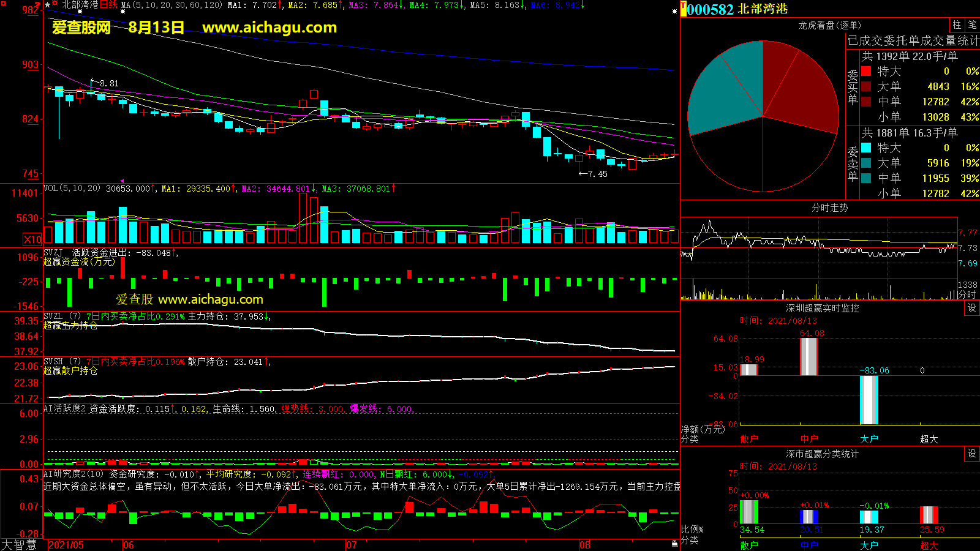Click the star icon before 北部湾港
980x551 pixels.
[x=48, y=5]
